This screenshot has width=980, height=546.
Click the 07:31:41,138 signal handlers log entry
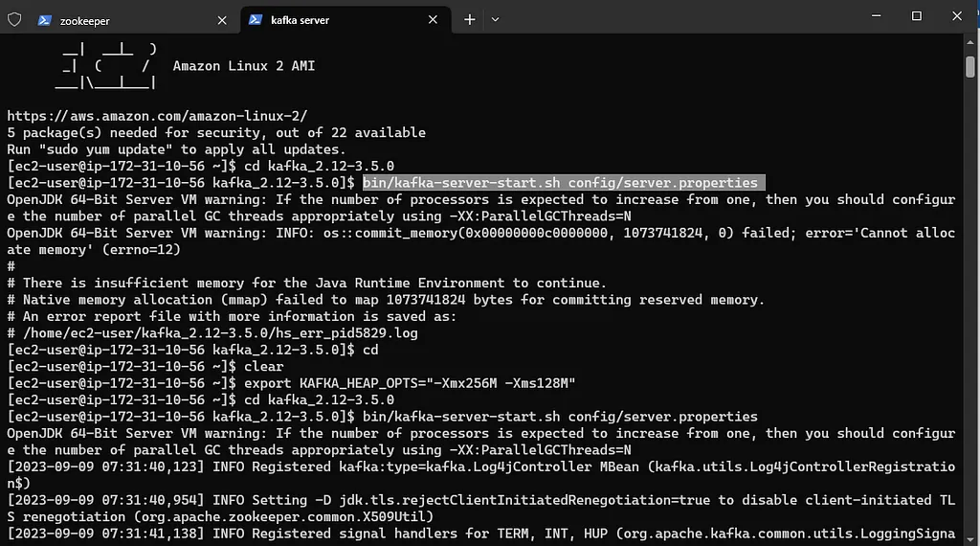tap(481, 534)
